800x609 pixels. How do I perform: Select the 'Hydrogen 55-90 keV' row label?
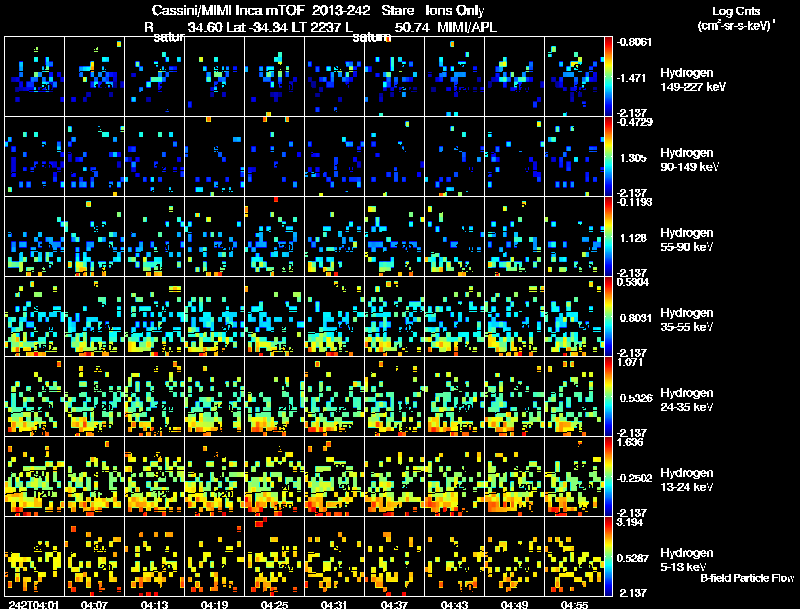(x=687, y=240)
